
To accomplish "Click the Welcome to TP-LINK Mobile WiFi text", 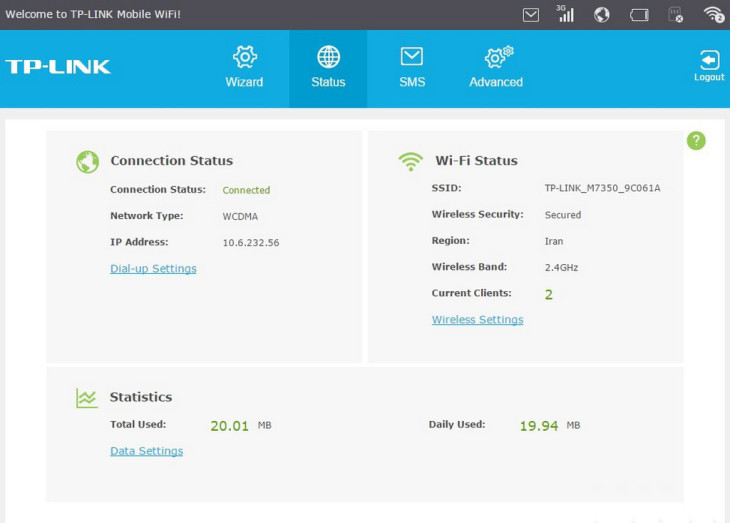I will coord(93,14).
